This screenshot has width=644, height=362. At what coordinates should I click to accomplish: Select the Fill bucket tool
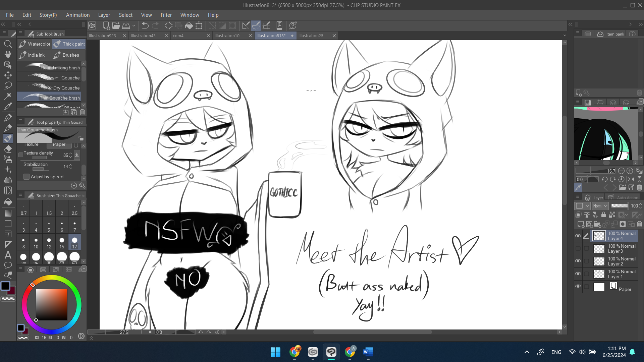[x=8, y=202]
